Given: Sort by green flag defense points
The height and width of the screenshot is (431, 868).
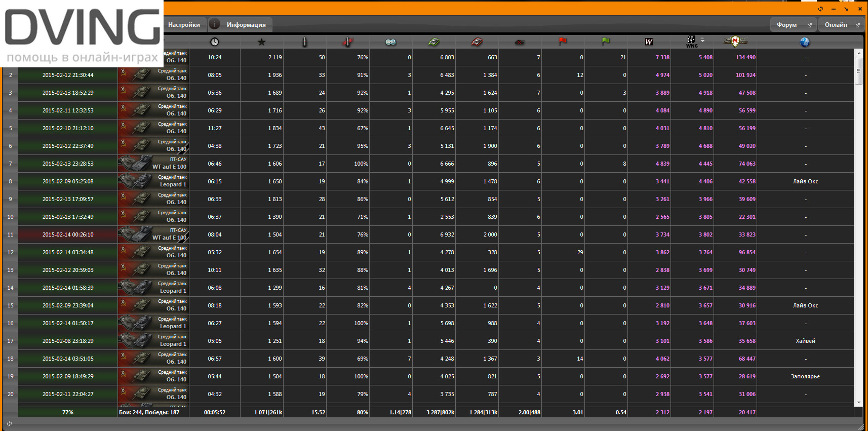Looking at the screenshot, I should point(606,42).
